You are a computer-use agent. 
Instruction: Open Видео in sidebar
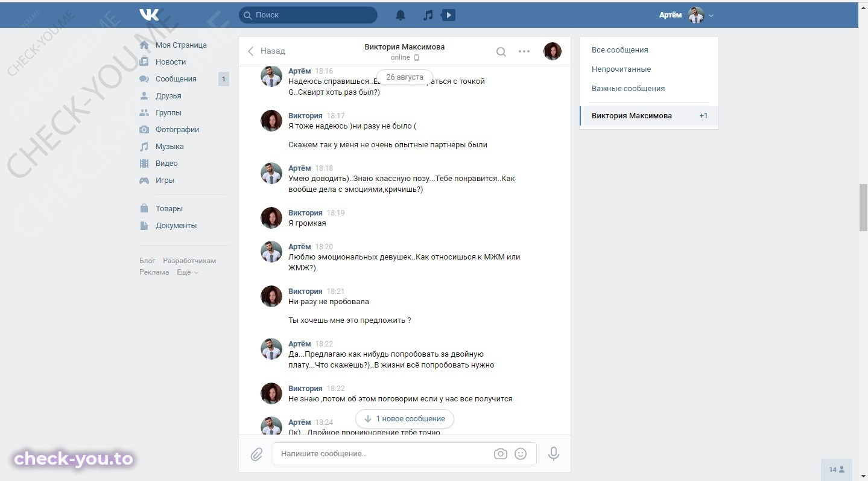click(x=166, y=164)
